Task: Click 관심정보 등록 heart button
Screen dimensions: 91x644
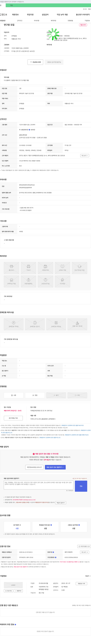Action: click(x=35, y=62)
